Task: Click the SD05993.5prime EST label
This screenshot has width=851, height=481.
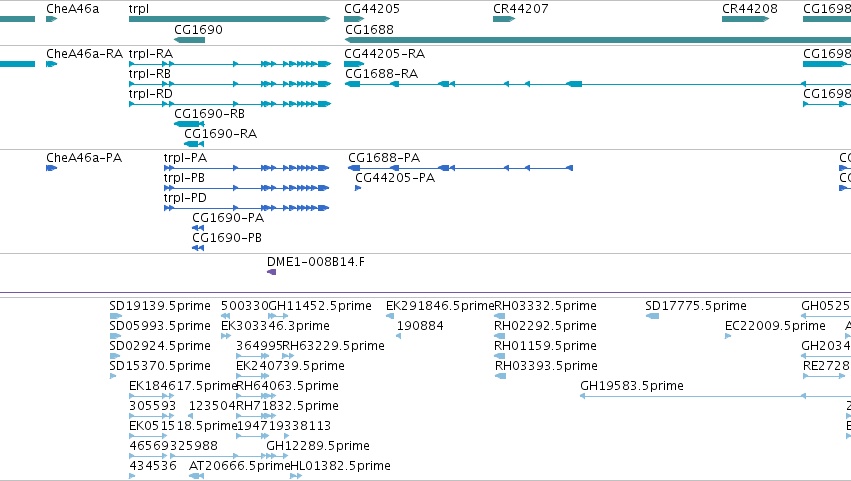Action: pos(160,326)
